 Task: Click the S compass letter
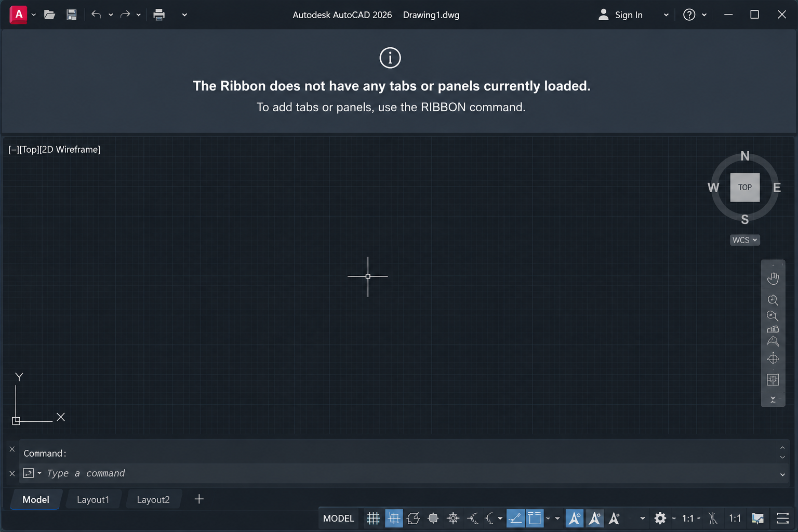(745, 219)
